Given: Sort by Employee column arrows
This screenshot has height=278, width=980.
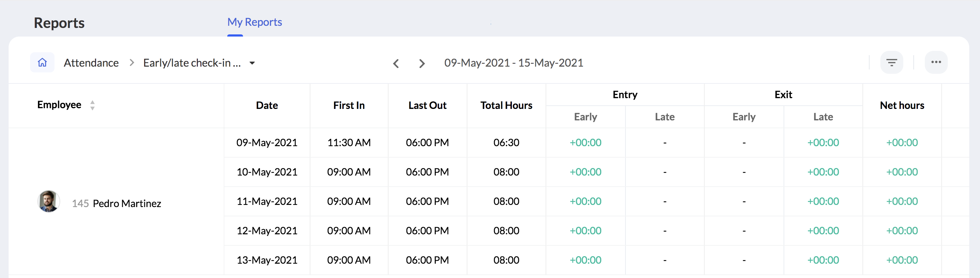Looking at the screenshot, I should click(x=92, y=105).
